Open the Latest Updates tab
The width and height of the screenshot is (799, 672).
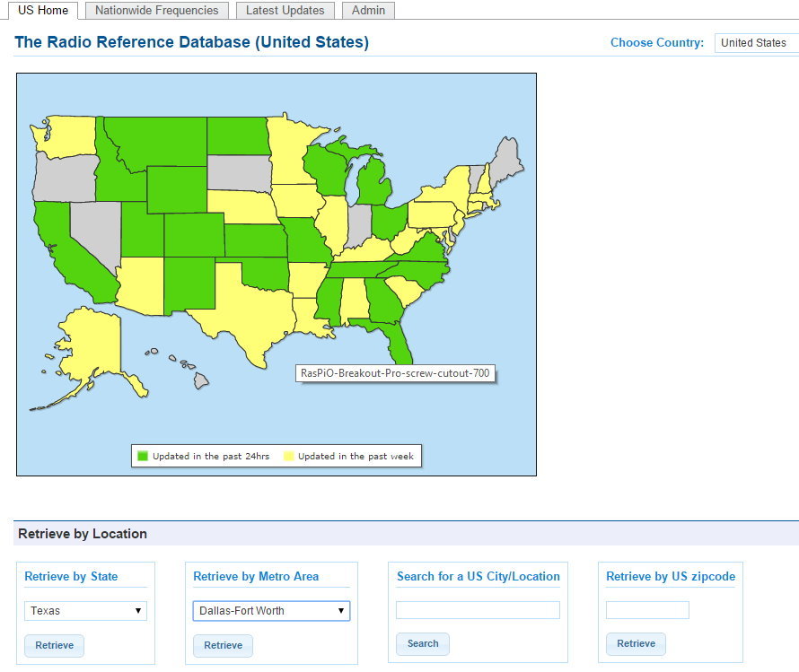pos(285,11)
